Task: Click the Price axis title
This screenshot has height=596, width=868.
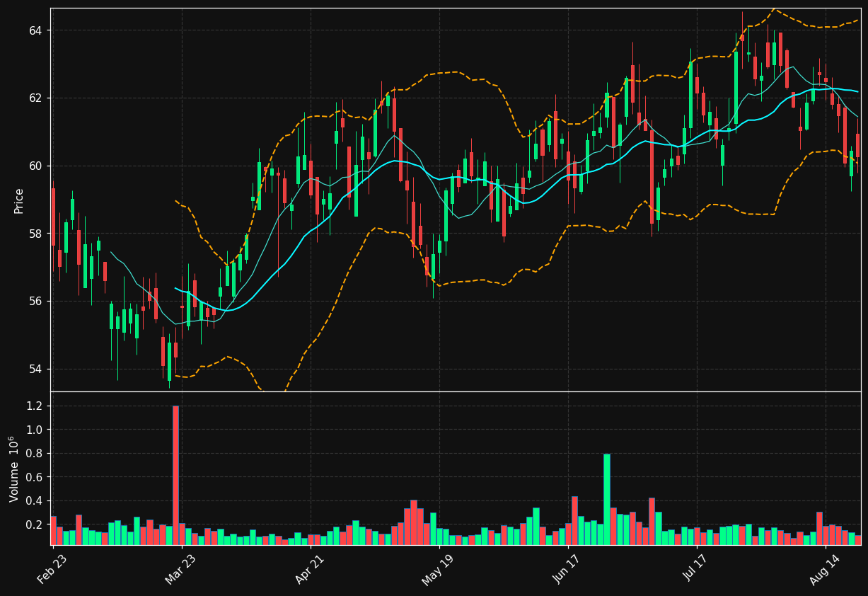Action: pos(18,200)
